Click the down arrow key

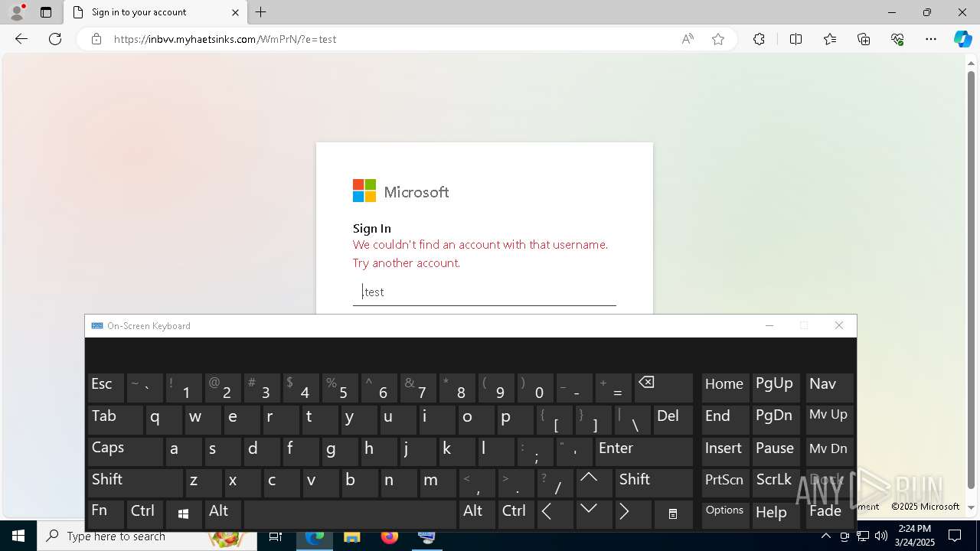coord(593,514)
